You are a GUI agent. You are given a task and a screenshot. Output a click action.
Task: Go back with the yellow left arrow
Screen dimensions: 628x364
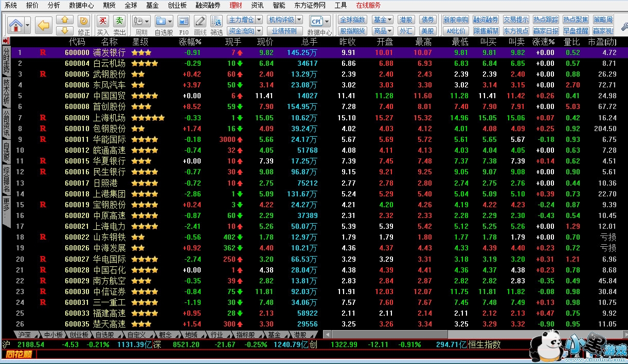(44, 25)
